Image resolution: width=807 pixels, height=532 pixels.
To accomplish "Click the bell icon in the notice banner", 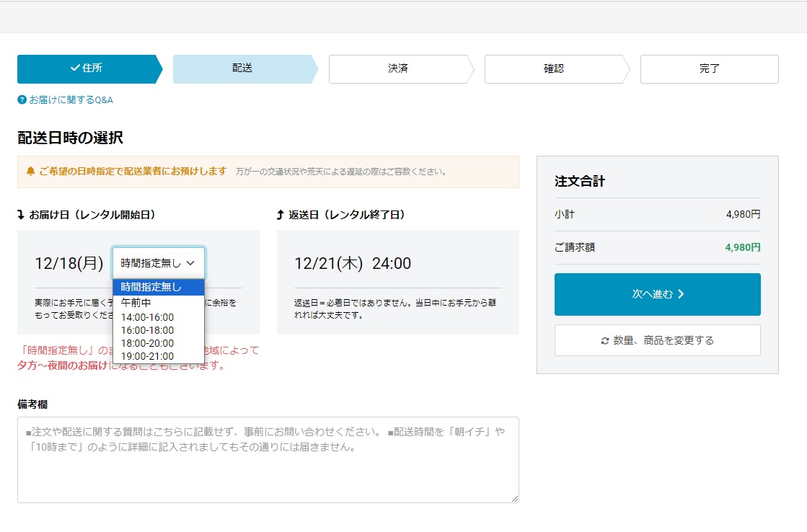I will 30,171.
